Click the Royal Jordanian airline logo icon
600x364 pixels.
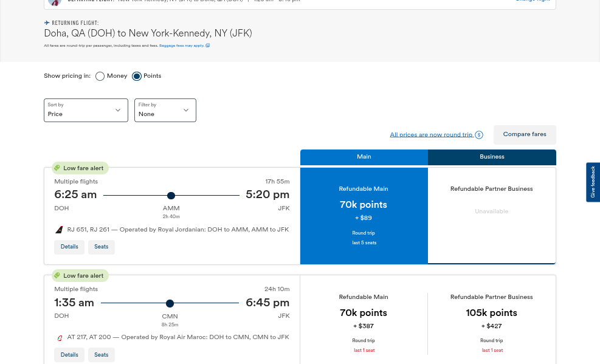click(59, 230)
